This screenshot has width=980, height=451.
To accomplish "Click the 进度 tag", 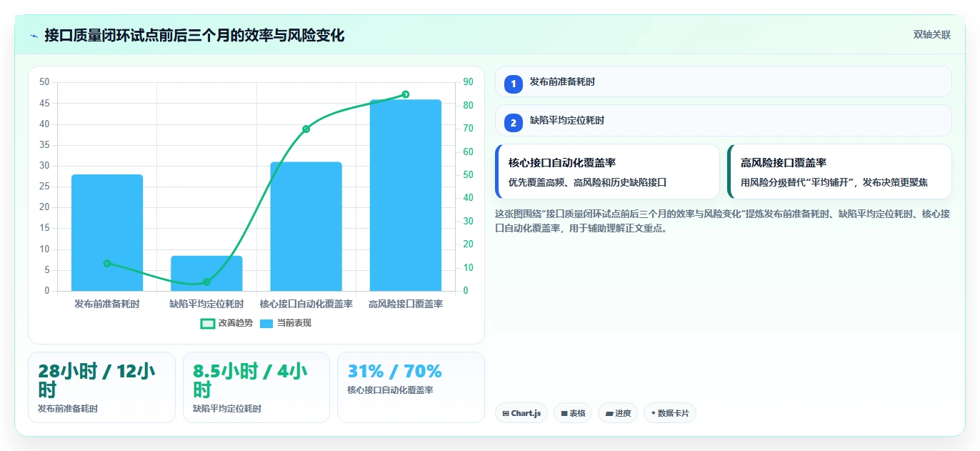I will tap(618, 413).
